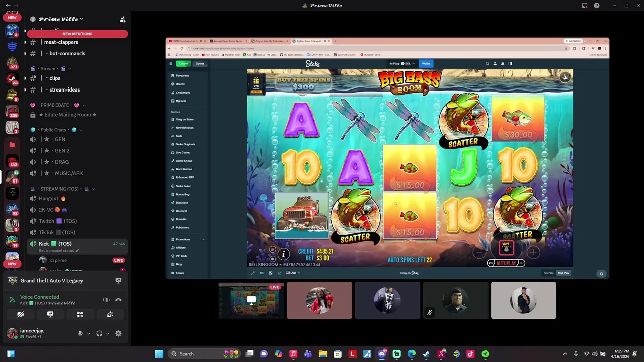Viewport: 644px width, 362px height.
Task: Join the Hangout voice channel
Action: coord(52,198)
